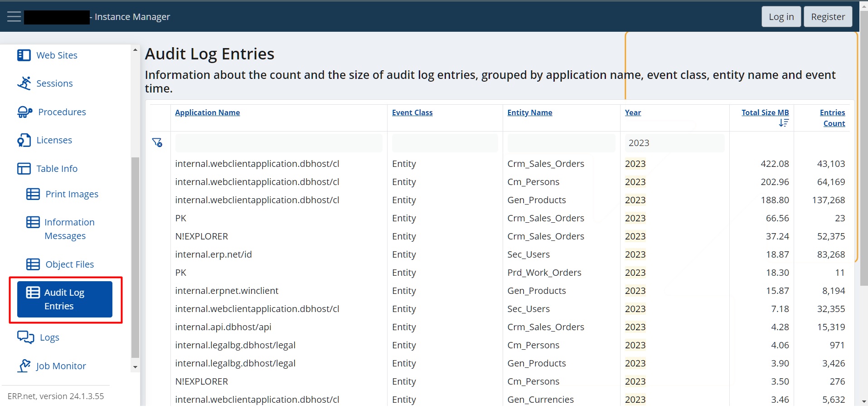Viewport: 868px width, 415px height.
Task: Click the Log in button
Action: tap(781, 17)
